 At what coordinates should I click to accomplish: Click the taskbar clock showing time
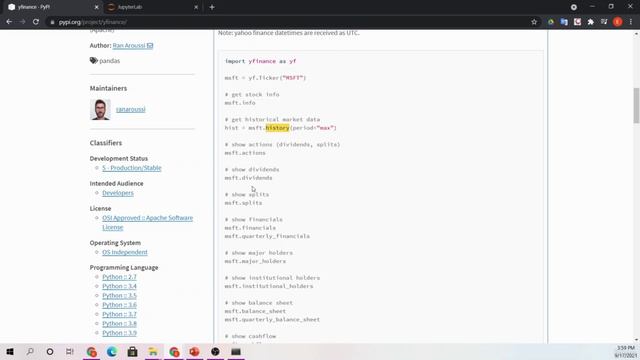626,348
